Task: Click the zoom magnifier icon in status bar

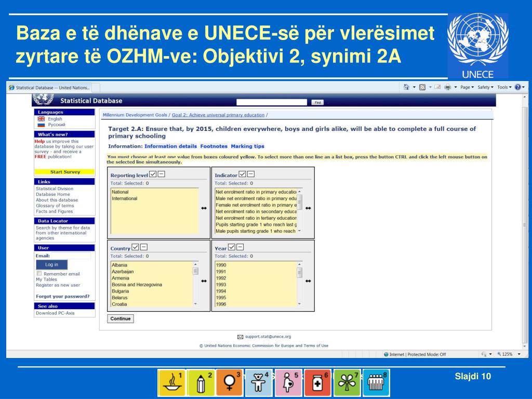Action: [499, 354]
